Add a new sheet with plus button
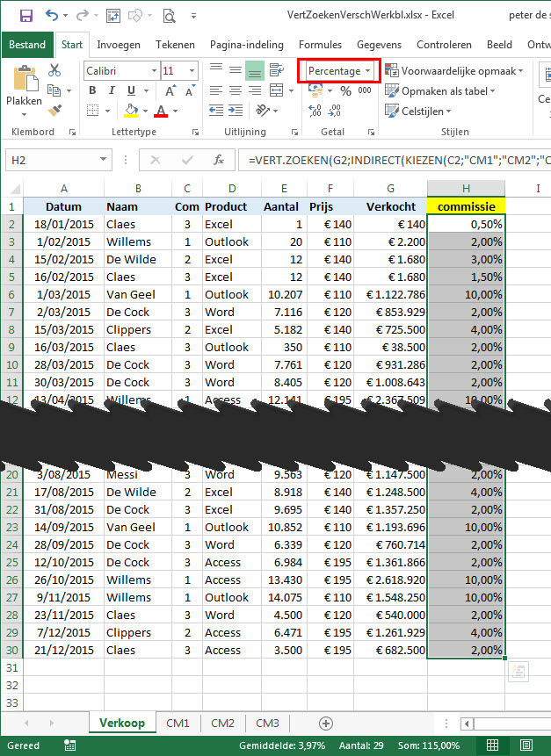Viewport: 551px width, 756px height. 326,724
